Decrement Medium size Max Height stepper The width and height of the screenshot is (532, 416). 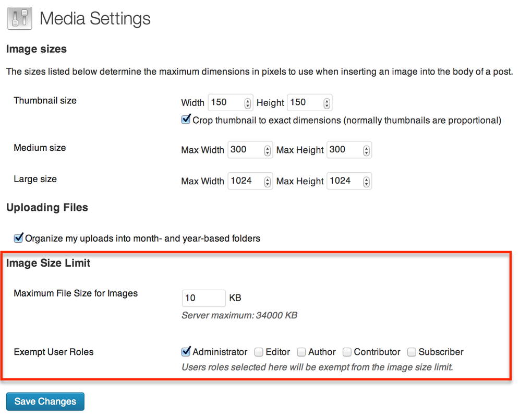(366, 152)
